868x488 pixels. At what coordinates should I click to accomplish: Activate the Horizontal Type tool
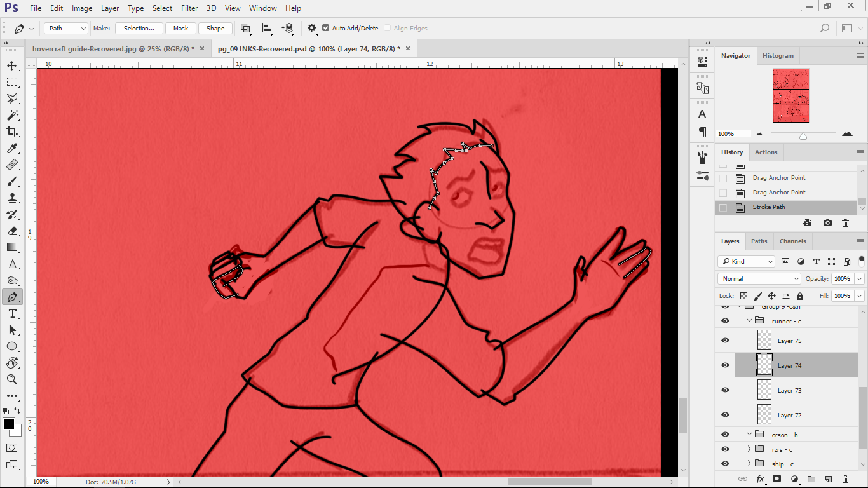(x=12, y=314)
